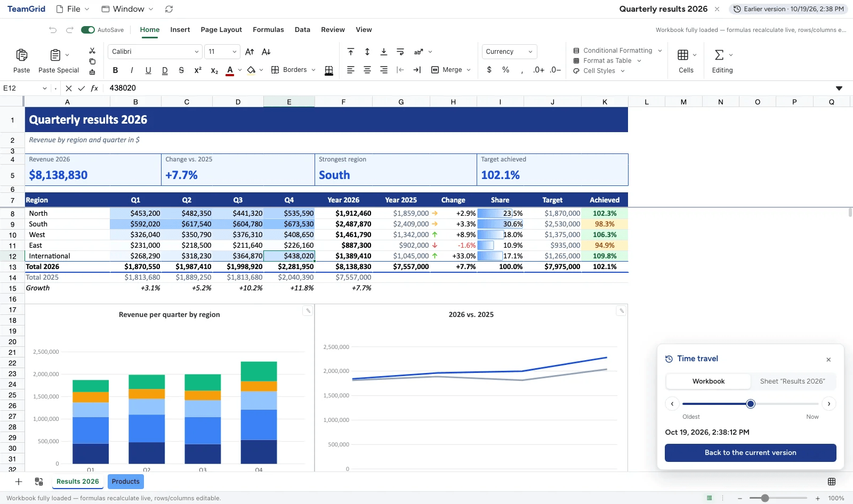Toggle Strikethrough formatting
The image size is (853, 504).
(181, 70)
